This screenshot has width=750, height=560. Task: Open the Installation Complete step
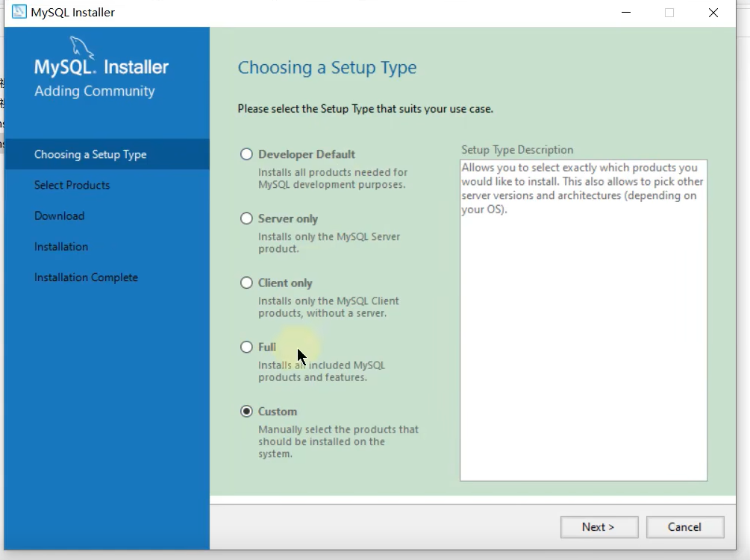pos(86,277)
